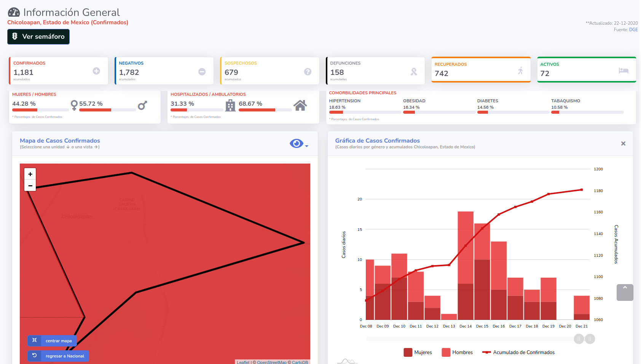Click the right handle of chart range slider
Viewport: 641px width, 364px height.
point(590,339)
